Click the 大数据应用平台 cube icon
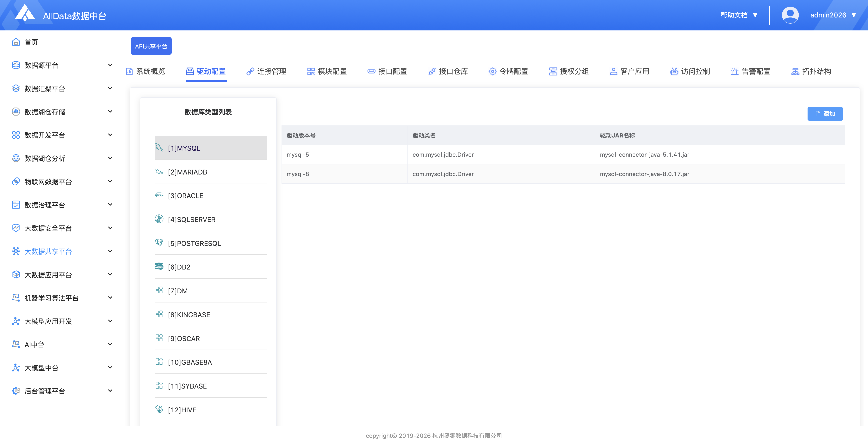Screen dimensions: 868x444 (x=16, y=274)
